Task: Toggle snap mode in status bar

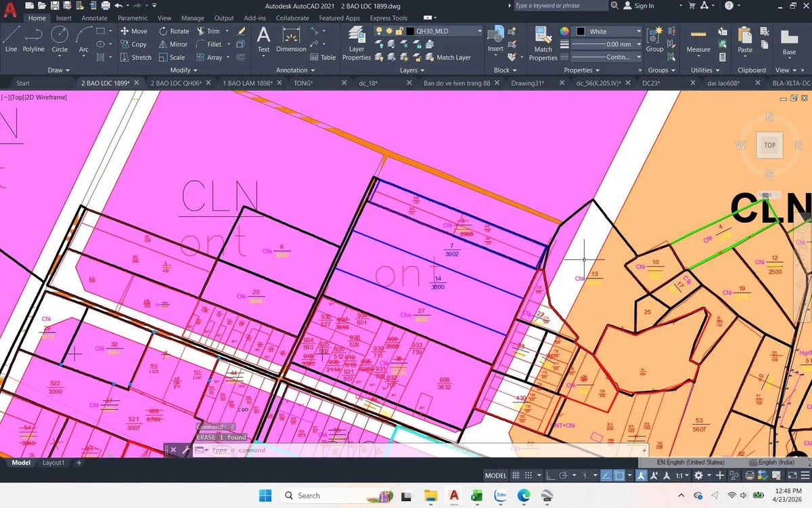Action: pos(529,475)
